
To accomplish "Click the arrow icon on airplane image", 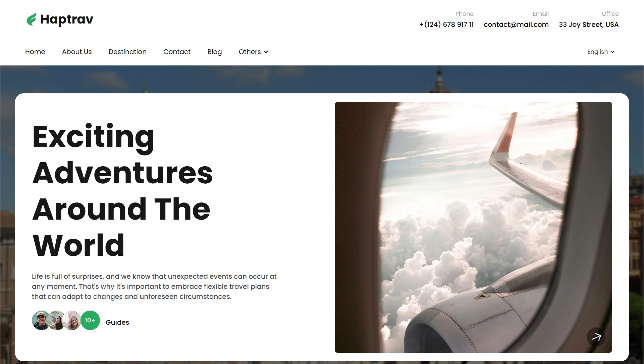I will [x=596, y=337].
